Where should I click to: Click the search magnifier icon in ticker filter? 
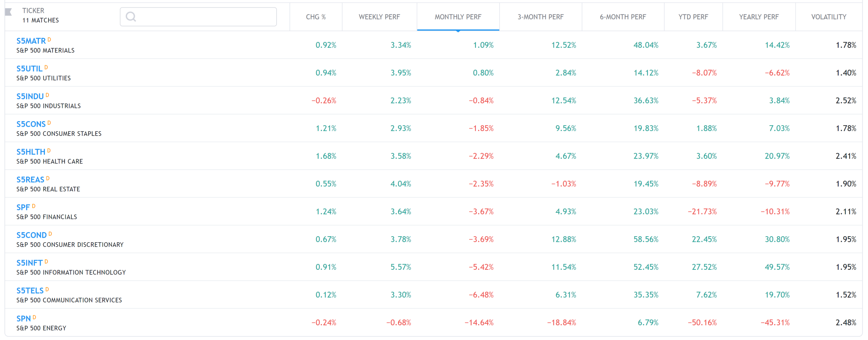tap(131, 17)
